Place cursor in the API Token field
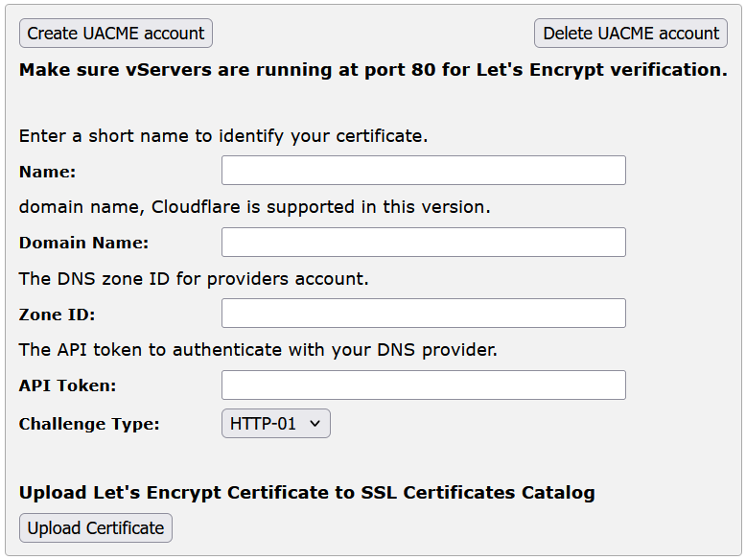 (423, 385)
